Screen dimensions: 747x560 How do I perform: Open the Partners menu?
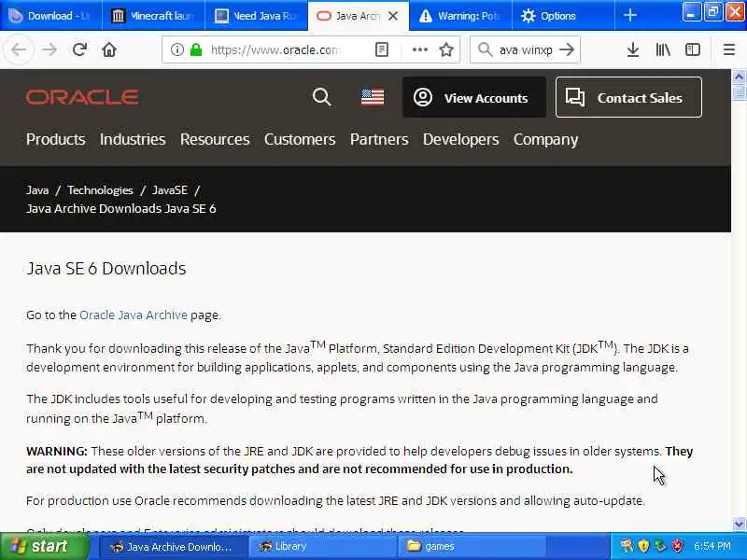click(379, 139)
